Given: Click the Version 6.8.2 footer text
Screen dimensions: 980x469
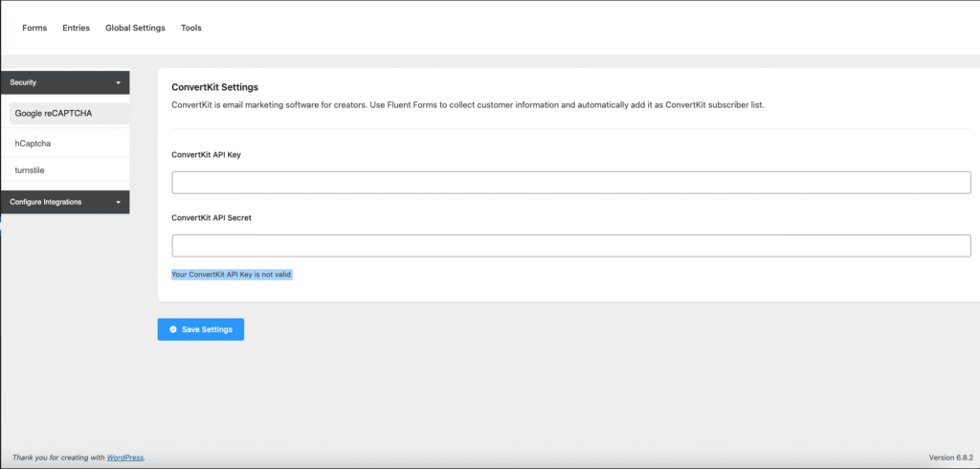Looking at the screenshot, I should click(x=950, y=458).
